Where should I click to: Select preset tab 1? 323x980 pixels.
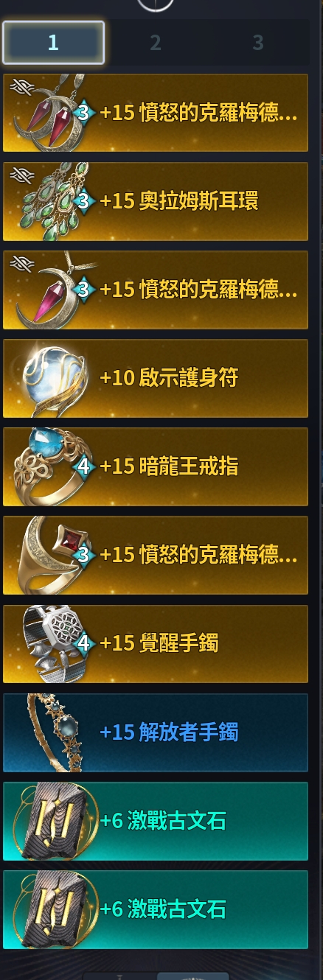(53, 43)
